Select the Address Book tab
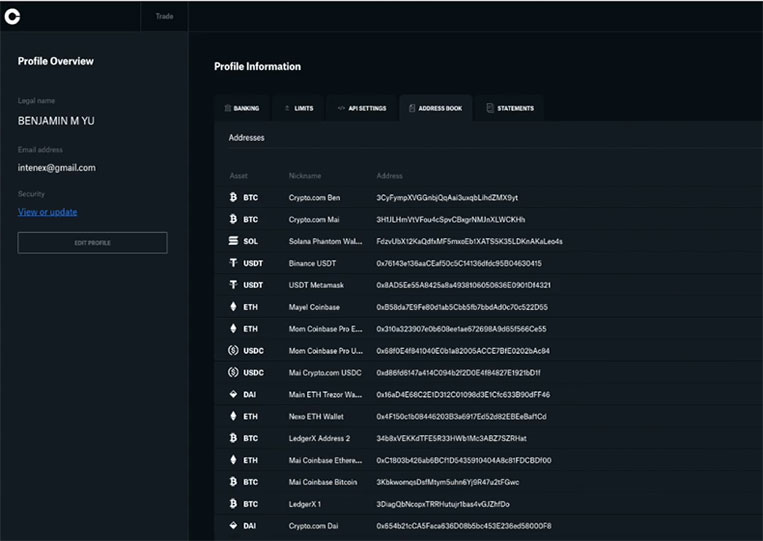763x541 pixels. point(436,108)
